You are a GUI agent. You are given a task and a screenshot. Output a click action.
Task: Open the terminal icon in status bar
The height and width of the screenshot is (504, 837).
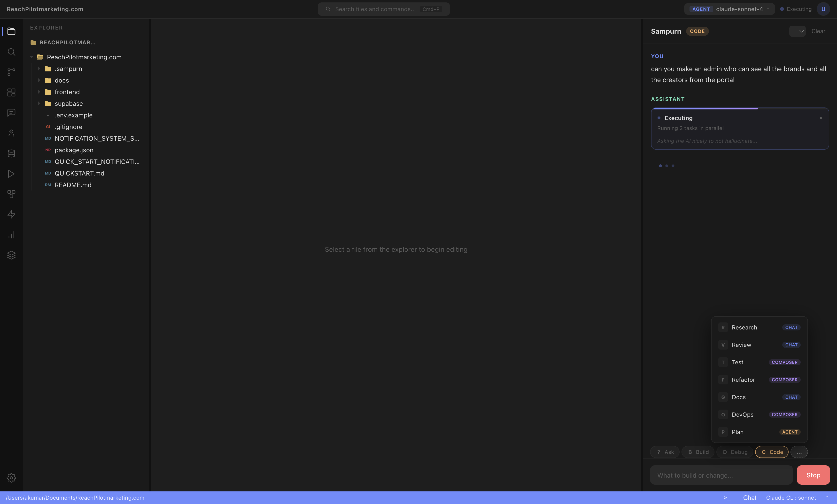pos(727,497)
